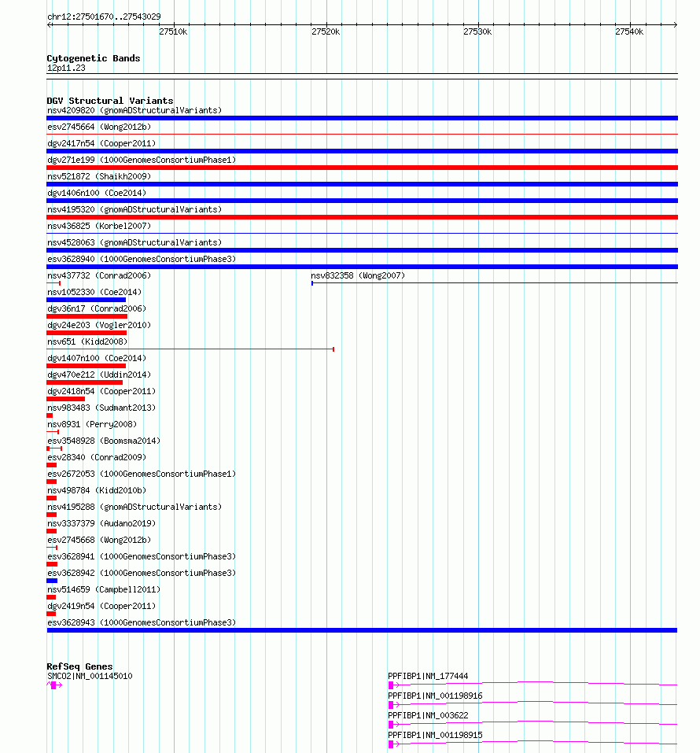Click the nsv4209820 gnomAD variant label
The image size is (700, 753).
134,110
